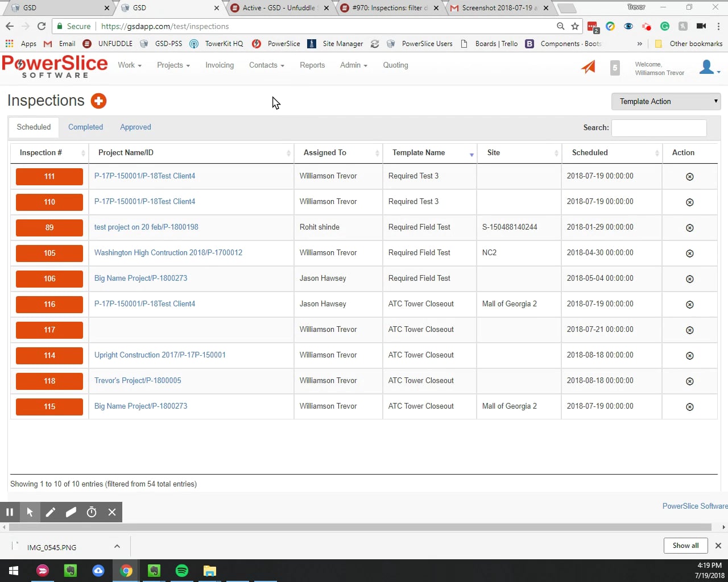Screen dimensions: 728x582
Task: Open Chrome menu with three dots
Action: click(x=718, y=26)
